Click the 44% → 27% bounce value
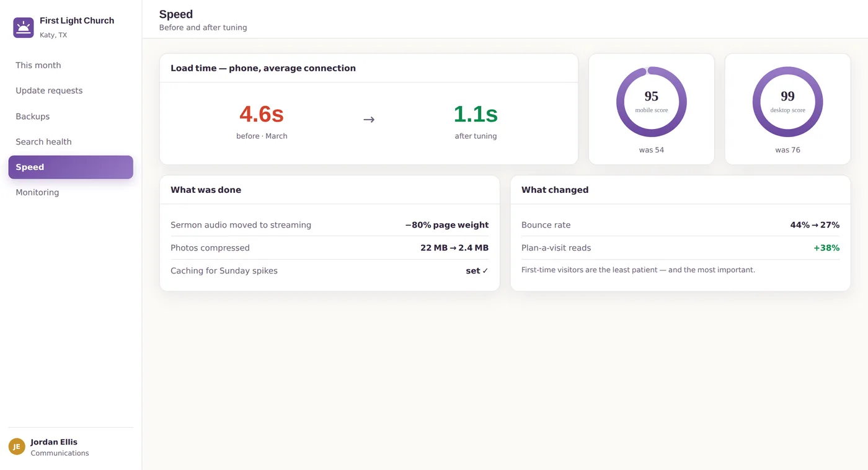The image size is (868, 470). [815, 225]
